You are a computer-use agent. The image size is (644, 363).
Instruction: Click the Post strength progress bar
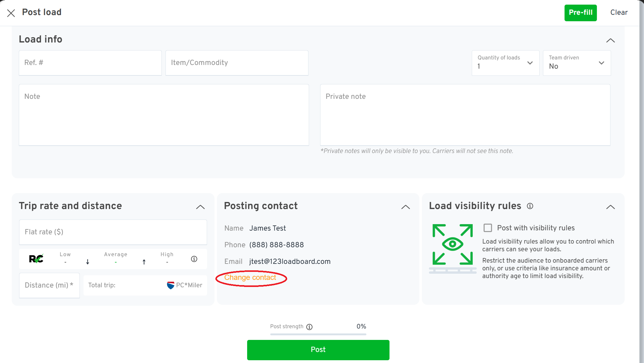(318, 334)
